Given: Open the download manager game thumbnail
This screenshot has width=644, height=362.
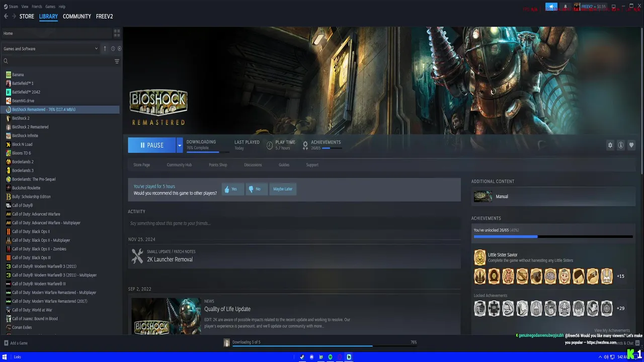Looking at the screenshot, I should click(x=227, y=342).
